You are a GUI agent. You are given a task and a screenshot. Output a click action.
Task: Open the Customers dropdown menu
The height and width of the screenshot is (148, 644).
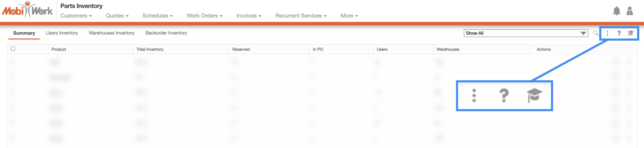click(76, 16)
